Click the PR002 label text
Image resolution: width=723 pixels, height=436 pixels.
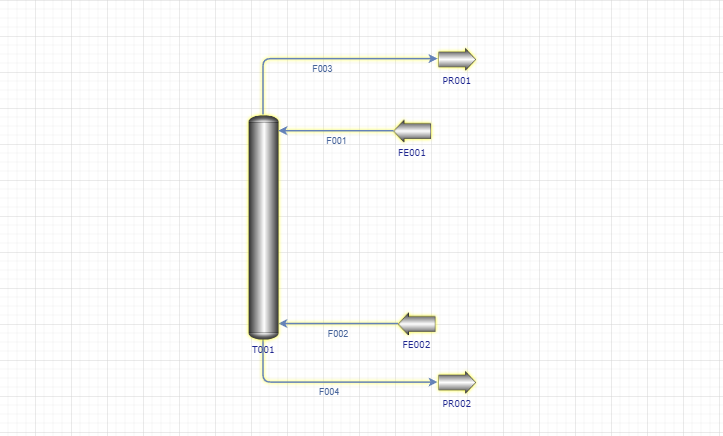(456, 404)
